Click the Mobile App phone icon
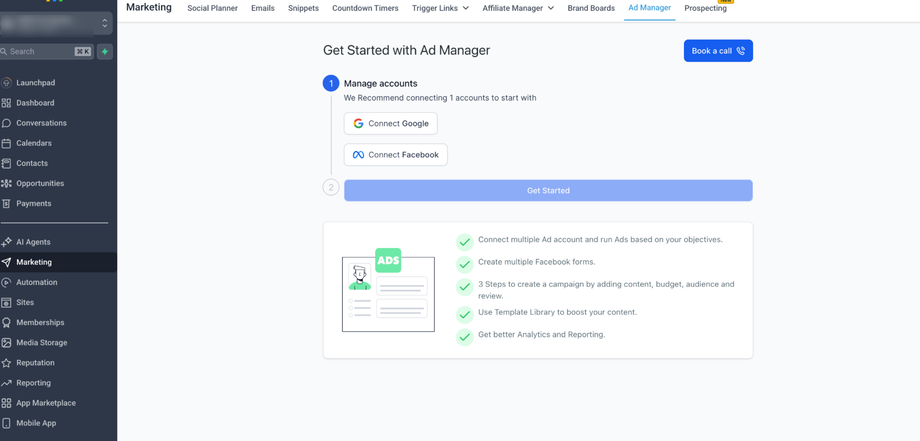920x441 pixels. click(6, 423)
